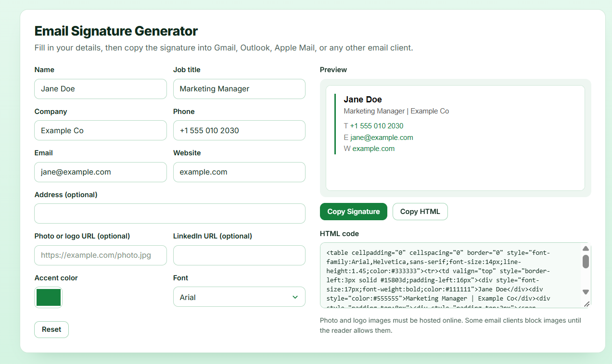The height and width of the screenshot is (364, 612).
Task: Focus the LinkedIn URL field
Action: [x=239, y=255]
